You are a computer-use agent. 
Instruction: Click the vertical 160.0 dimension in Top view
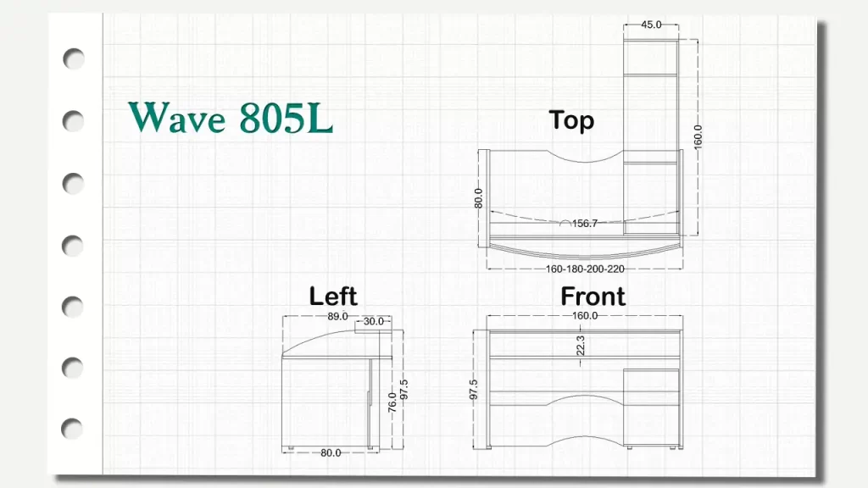[x=698, y=137]
